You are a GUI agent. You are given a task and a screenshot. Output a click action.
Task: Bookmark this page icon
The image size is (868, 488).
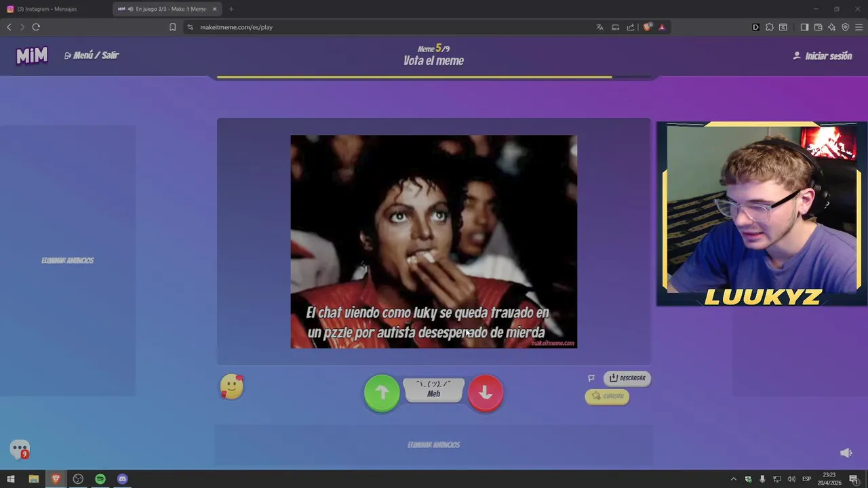[172, 27]
